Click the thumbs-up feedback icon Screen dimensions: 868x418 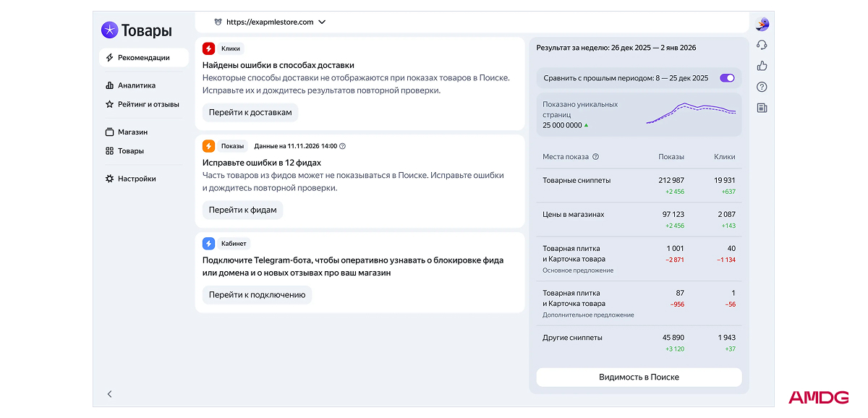click(762, 66)
